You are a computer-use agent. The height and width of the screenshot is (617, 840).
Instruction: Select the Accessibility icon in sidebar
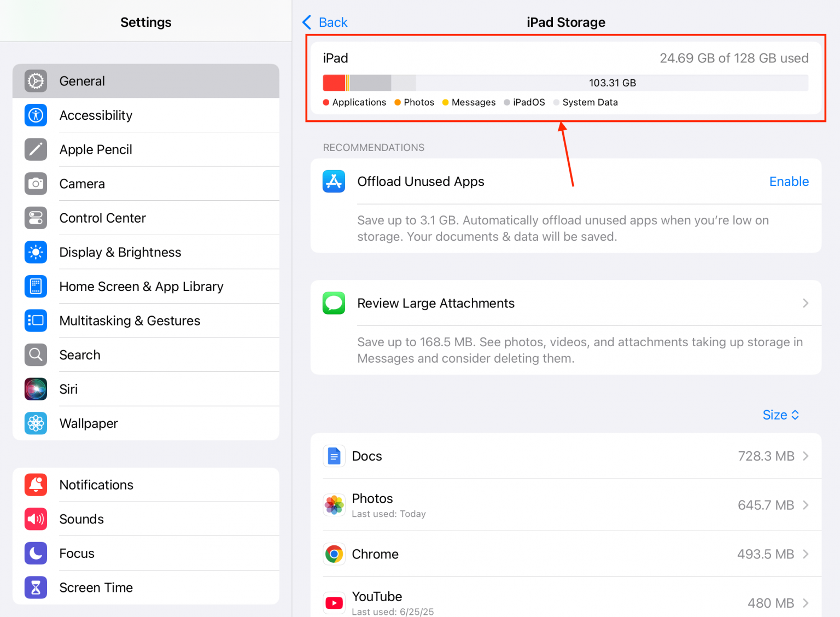point(36,115)
